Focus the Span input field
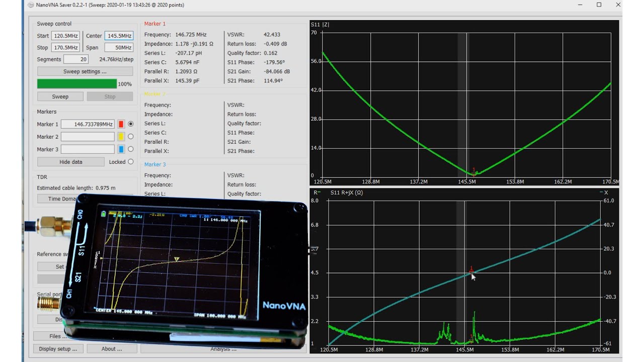This screenshot has height=362, width=644. click(119, 48)
